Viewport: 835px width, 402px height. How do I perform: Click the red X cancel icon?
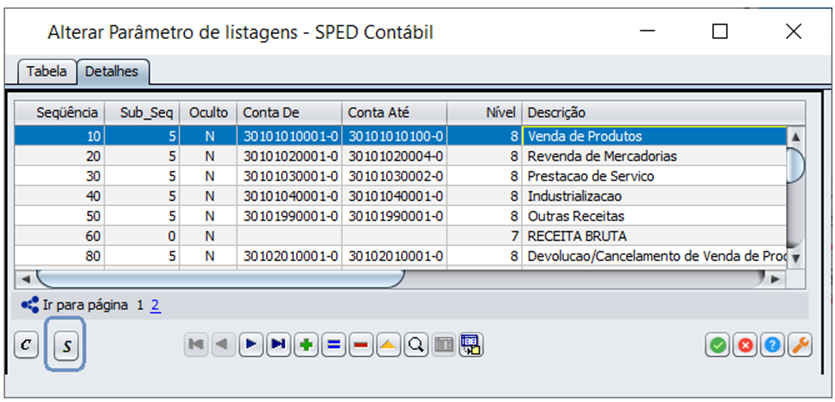tap(744, 345)
